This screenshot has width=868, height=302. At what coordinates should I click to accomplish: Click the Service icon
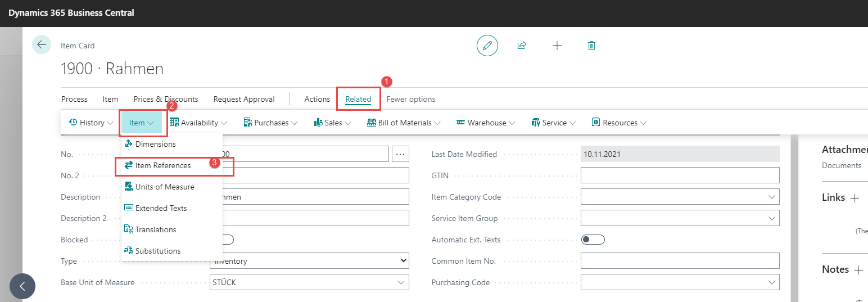tap(536, 122)
